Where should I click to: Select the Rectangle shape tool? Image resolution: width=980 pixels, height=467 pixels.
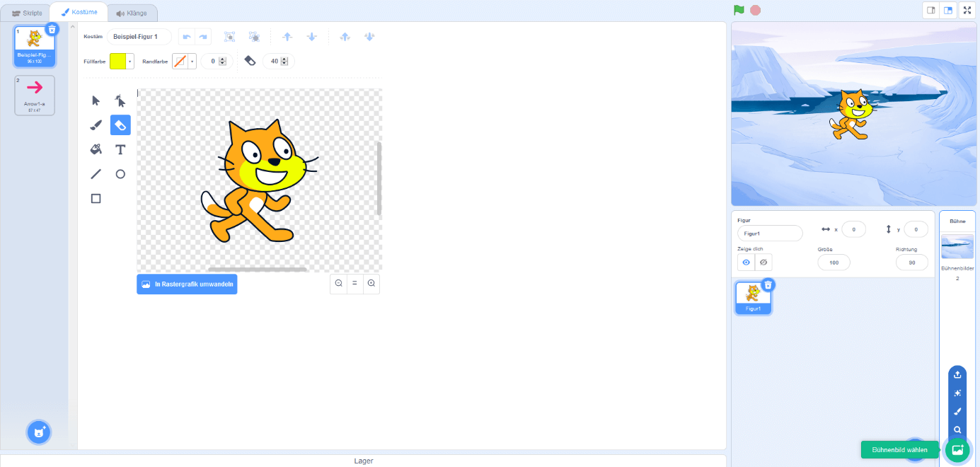[x=96, y=198]
